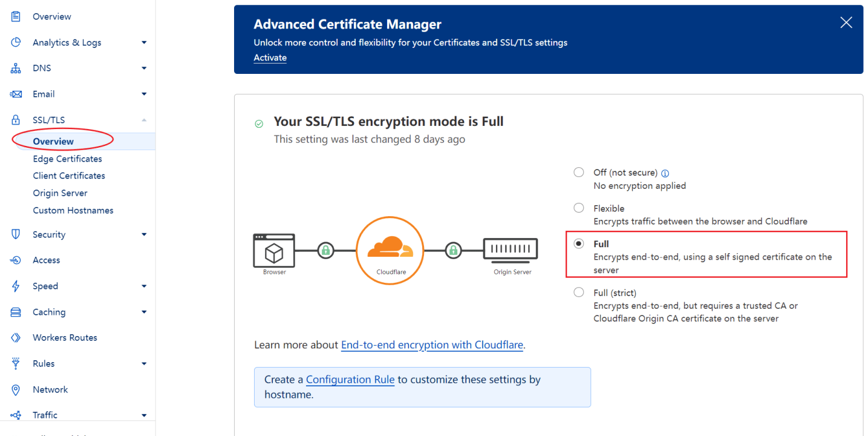868x436 pixels.
Task: Click the SSL/TLS padlock icon
Action: pyautogui.click(x=16, y=120)
